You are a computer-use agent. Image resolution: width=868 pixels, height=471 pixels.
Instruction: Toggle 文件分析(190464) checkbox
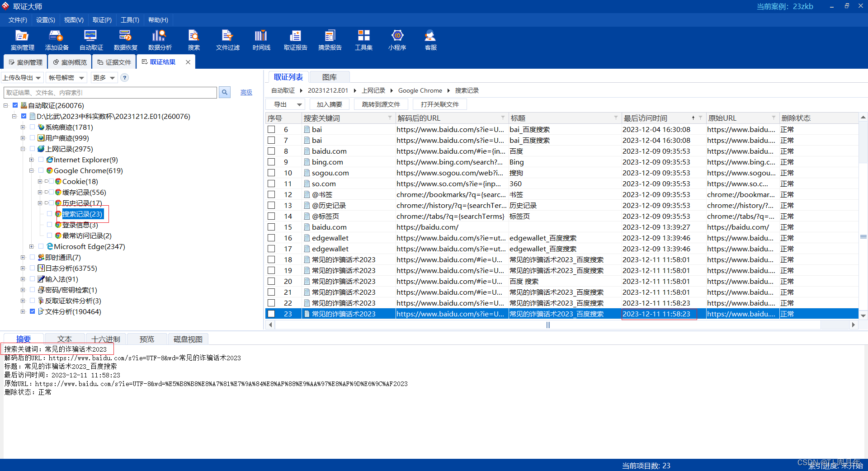32,311
